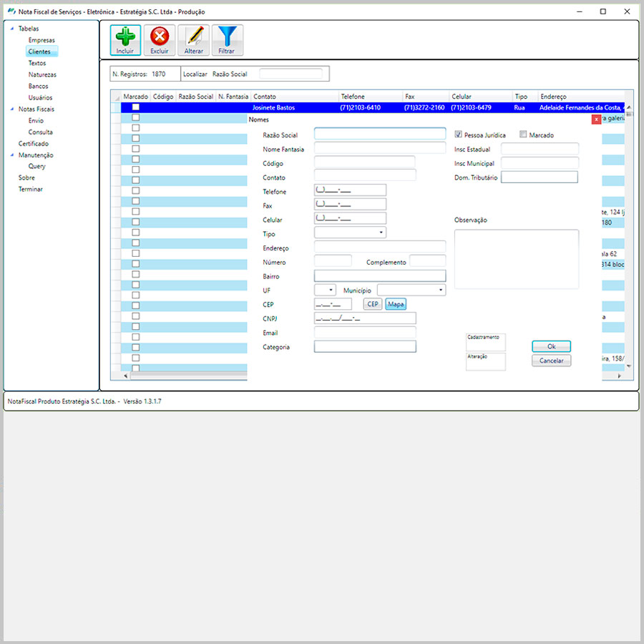Click the funnel Filtrar icon

coord(227,40)
